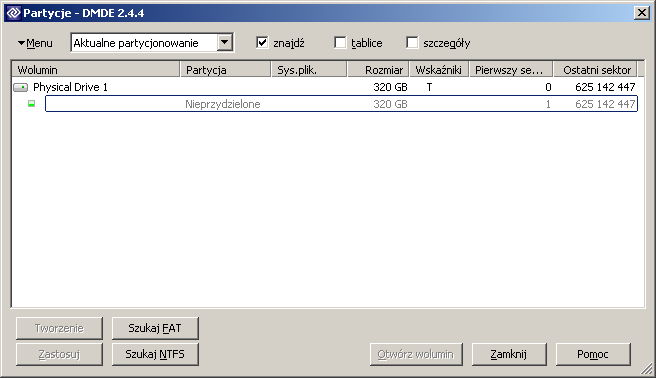The width and height of the screenshot is (656, 378).
Task: Select the Physical Drive 1 row
Action: click(325, 87)
